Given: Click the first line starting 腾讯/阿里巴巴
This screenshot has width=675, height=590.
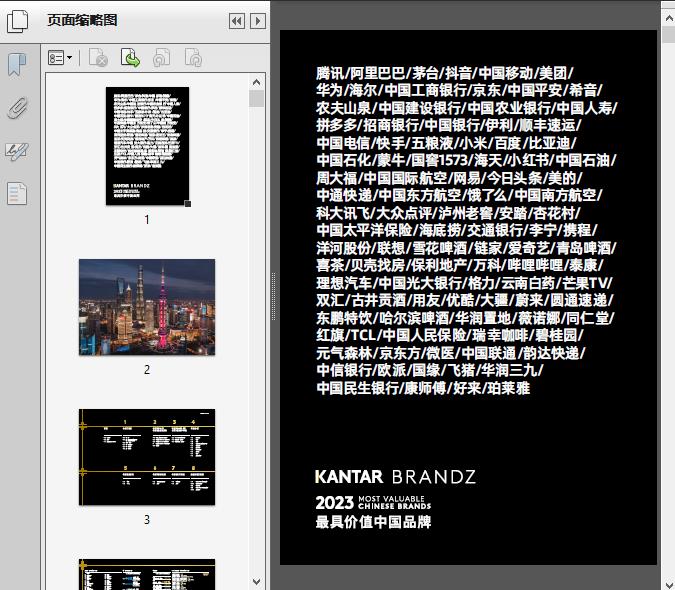Looking at the screenshot, I should [x=445, y=73].
